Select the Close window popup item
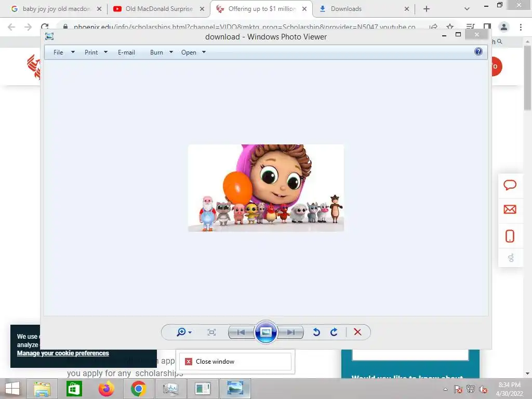Image resolution: width=532 pixels, height=399 pixels. (235, 362)
